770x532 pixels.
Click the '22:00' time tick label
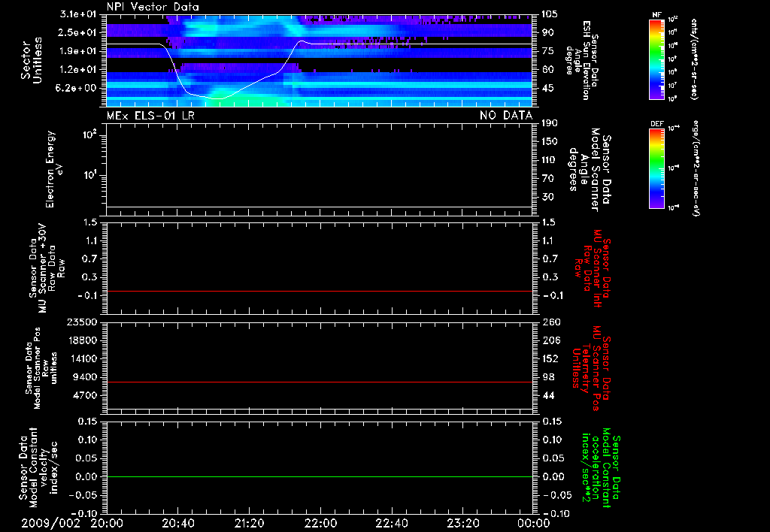coord(320,523)
